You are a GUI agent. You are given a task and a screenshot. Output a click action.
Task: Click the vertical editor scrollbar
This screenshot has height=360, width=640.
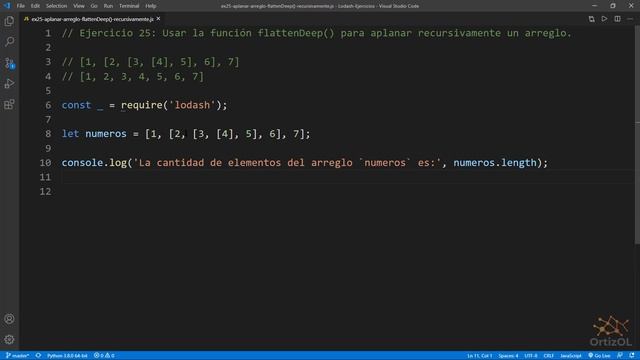coord(637,135)
